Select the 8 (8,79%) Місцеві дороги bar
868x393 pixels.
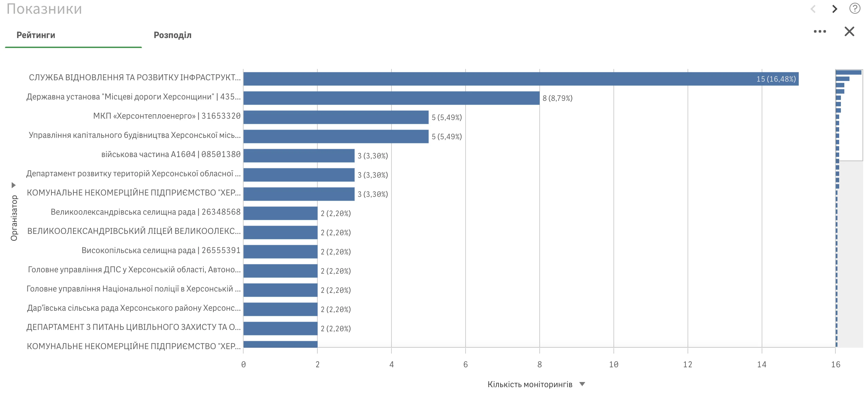point(391,98)
